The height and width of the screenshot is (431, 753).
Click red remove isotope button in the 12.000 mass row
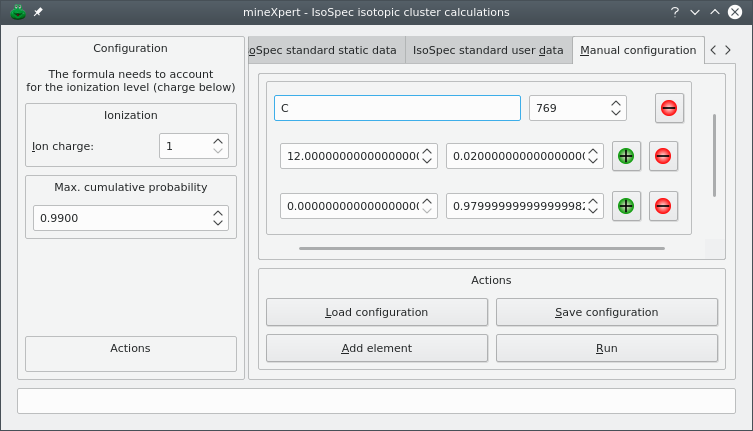click(663, 156)
